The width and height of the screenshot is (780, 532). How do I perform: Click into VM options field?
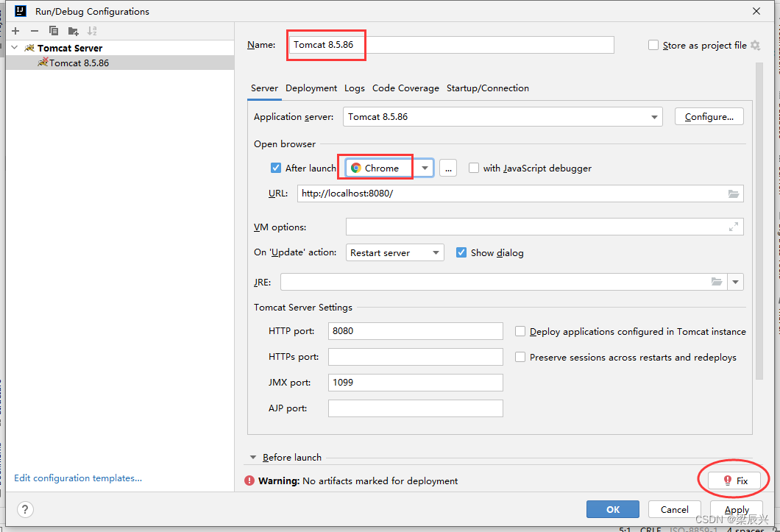tap(545, 227)
